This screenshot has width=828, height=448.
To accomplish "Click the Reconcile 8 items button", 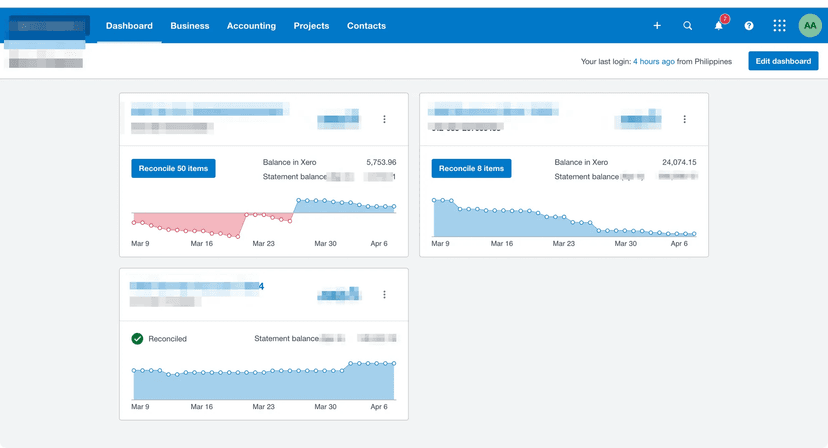I will pyautogui.click(x=471, y=168).
